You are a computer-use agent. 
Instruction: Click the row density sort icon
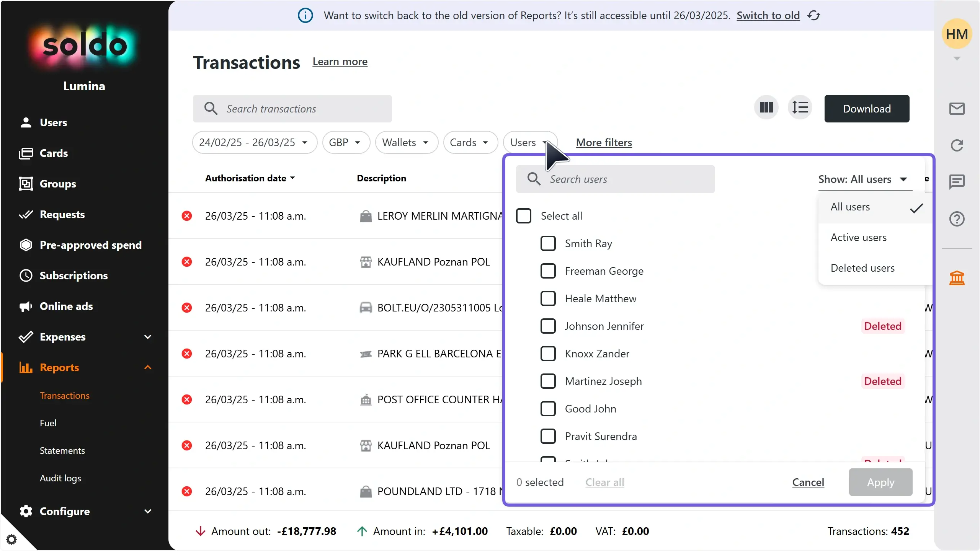tap(800, 108)
